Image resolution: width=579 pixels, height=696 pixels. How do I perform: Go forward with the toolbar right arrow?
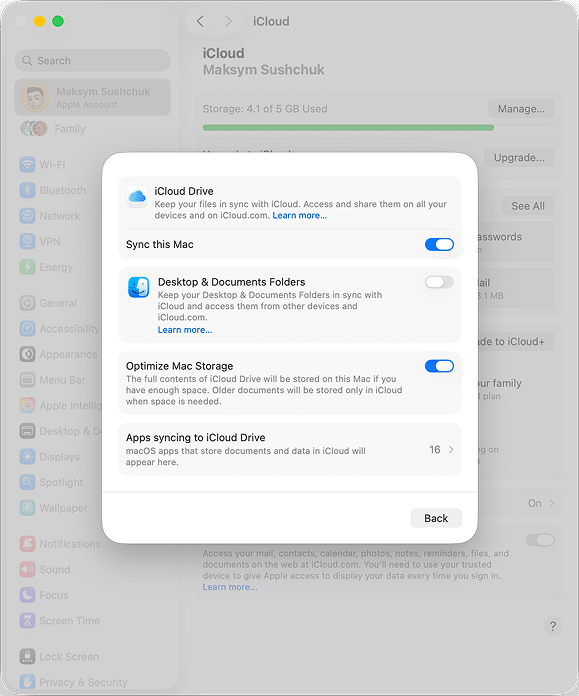[228, 21]
